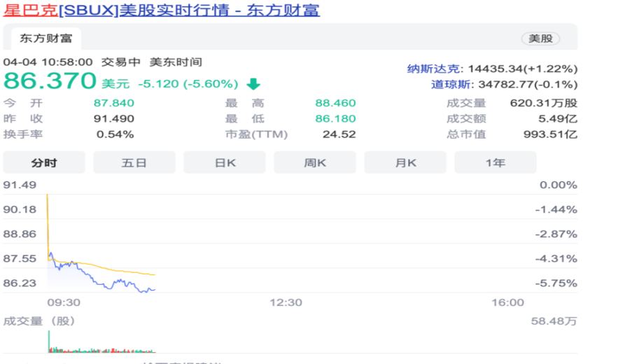Switch to the 日K chart tab
Screen dimensions: 630x364
click(225, 162)
